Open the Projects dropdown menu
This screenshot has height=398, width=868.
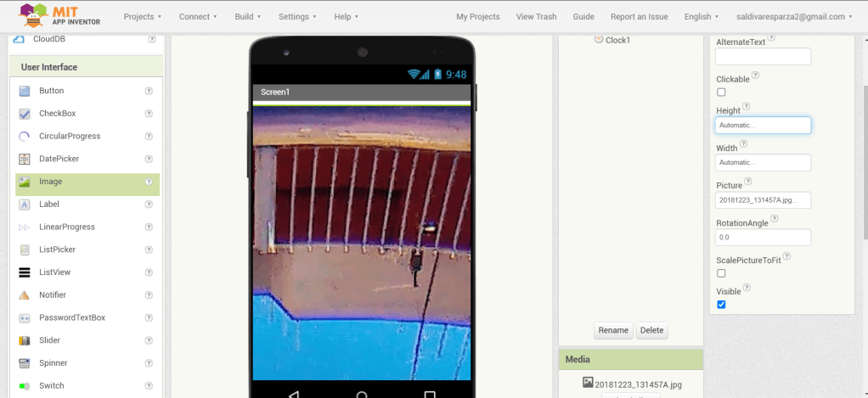pos(143,16)
